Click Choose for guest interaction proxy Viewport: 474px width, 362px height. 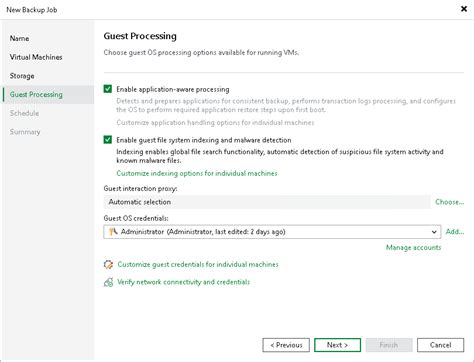[x=449, y=202]
